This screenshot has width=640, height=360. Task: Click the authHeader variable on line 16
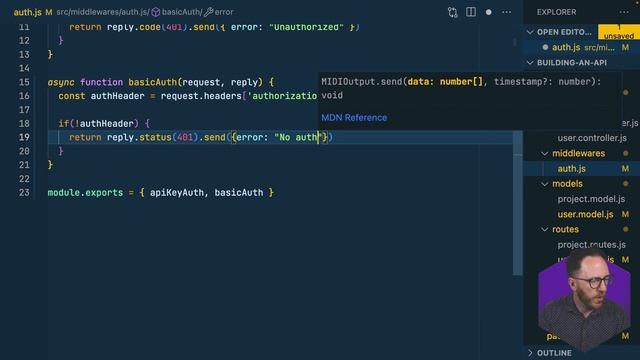tap(118, 96)
